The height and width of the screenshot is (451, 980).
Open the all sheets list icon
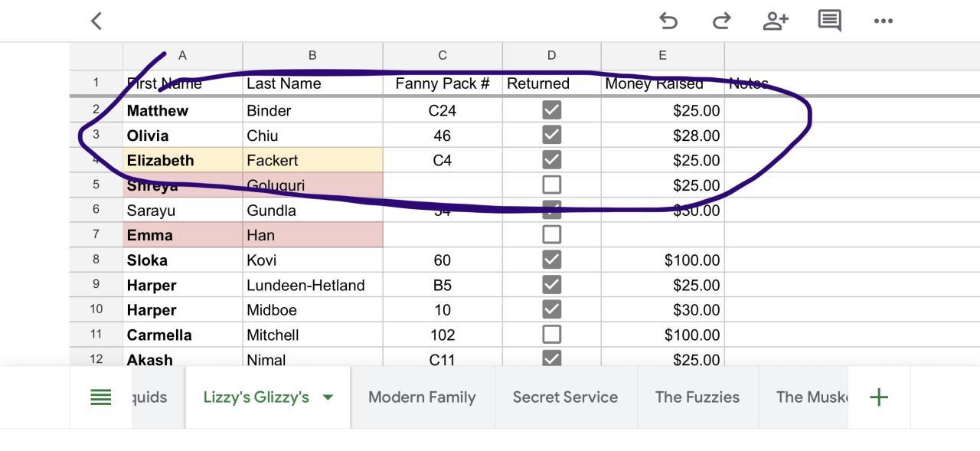(101, 397)
